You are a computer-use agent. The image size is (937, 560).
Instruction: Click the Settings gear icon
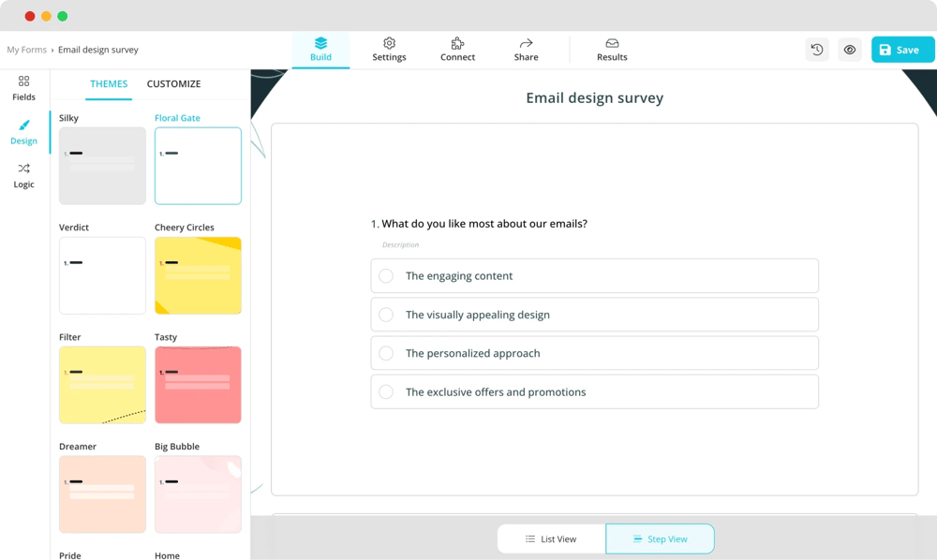(389, 43)
